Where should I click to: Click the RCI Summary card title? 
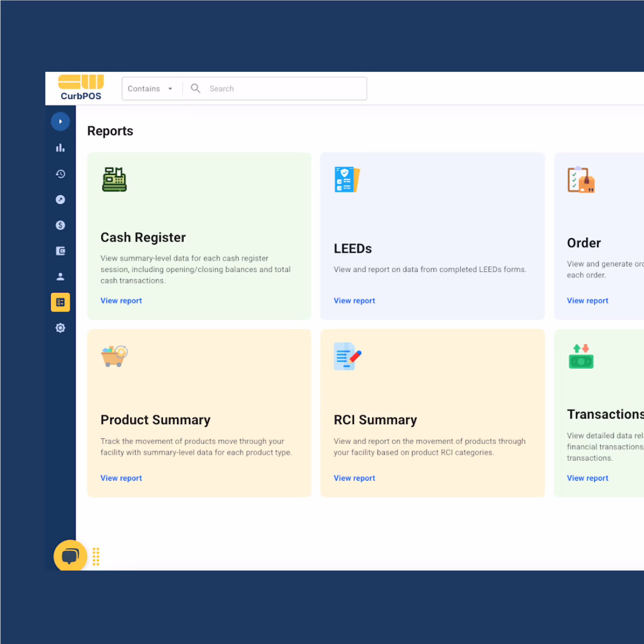tap(375, 420)
